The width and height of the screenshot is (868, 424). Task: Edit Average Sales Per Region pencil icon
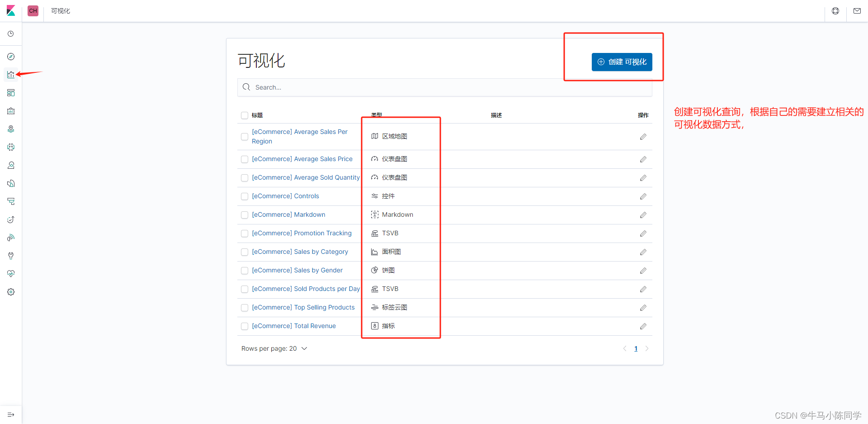[x=643, y=137]
